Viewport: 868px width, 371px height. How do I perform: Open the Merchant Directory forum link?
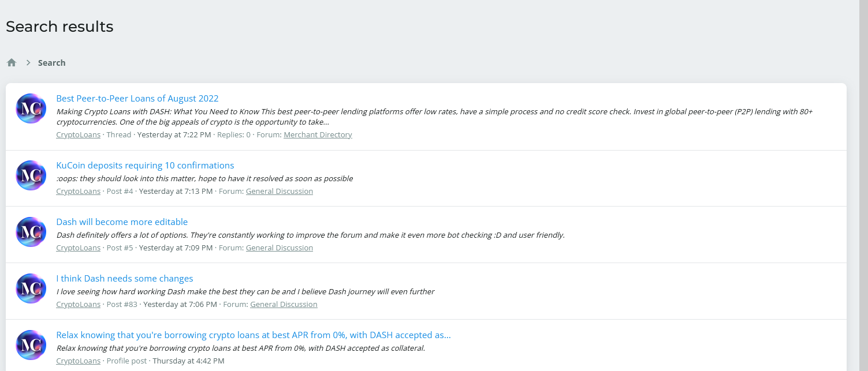click(x=318, y=134)
